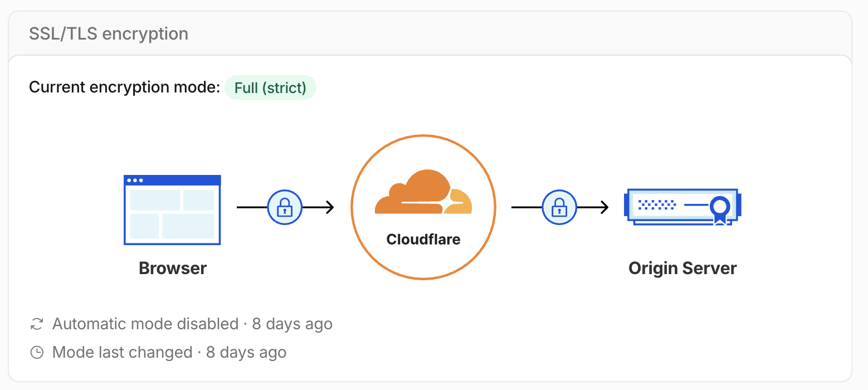Click the Automatic mode disabled status text
This screenshot has height=390, width=868.
192,324
